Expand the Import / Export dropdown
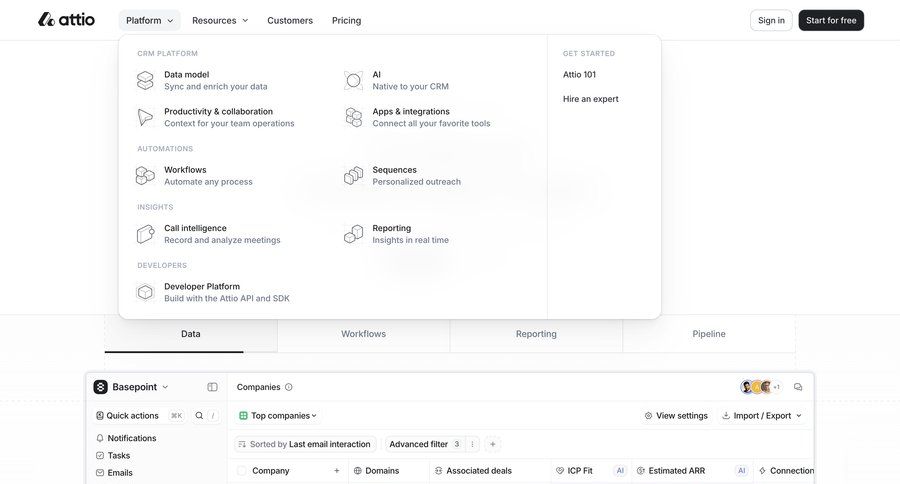The image size is (900, 484). pyautogui.click(x=762, y=416)
